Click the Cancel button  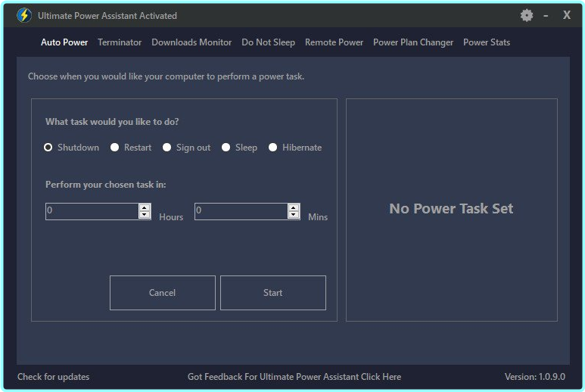(x=162, y=293)
